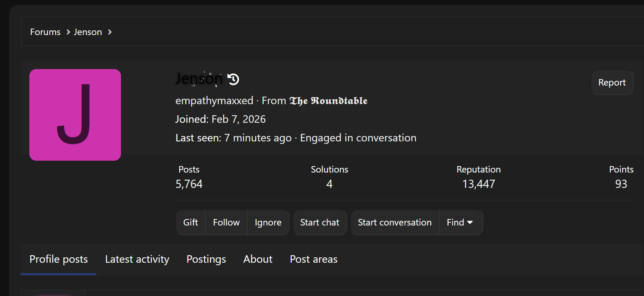
Task: Start conversation with this member
Action: tap(395, 222)
